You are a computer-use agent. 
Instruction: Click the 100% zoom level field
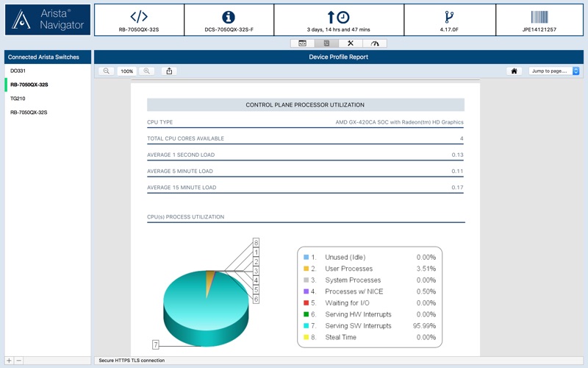pos(126,71)
